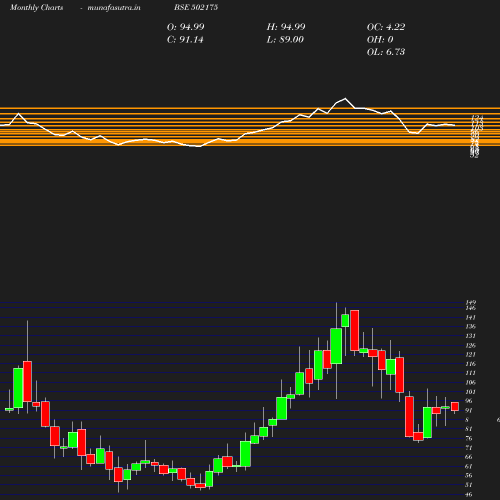Viewport: 500px width, 500px height.
Task: Click the 96 price axis label
Action: [469, 401]
